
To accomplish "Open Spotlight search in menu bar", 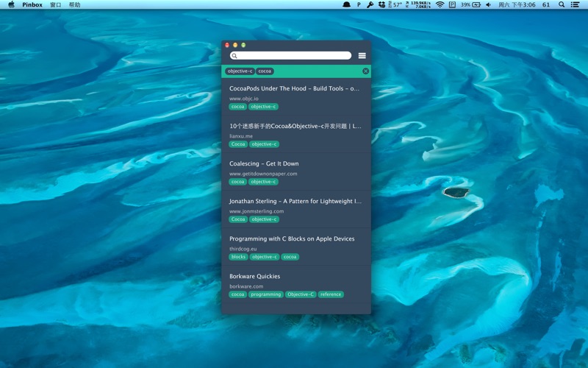I will pos(562,4).
